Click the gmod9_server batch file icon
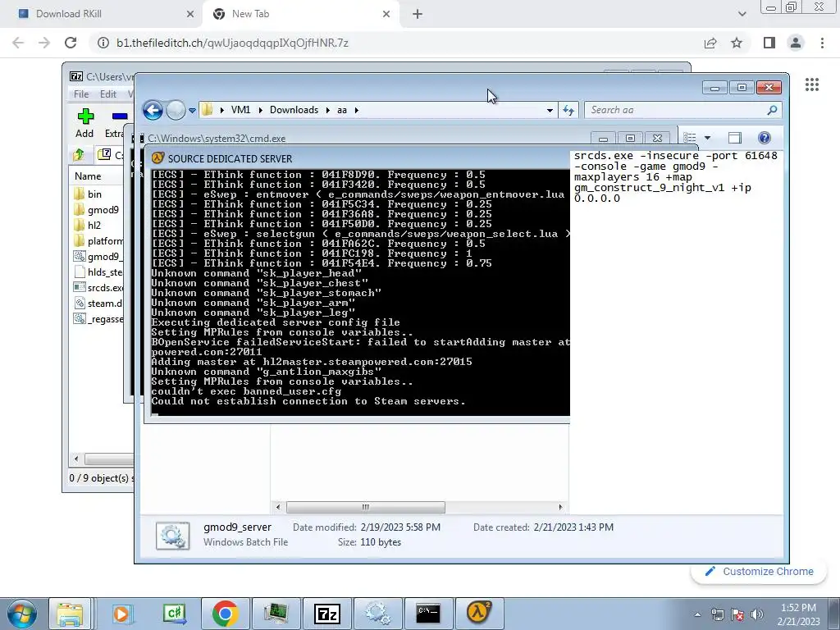Image resolution: width=840 pixels, height=630 pixels. pos(172,535)
